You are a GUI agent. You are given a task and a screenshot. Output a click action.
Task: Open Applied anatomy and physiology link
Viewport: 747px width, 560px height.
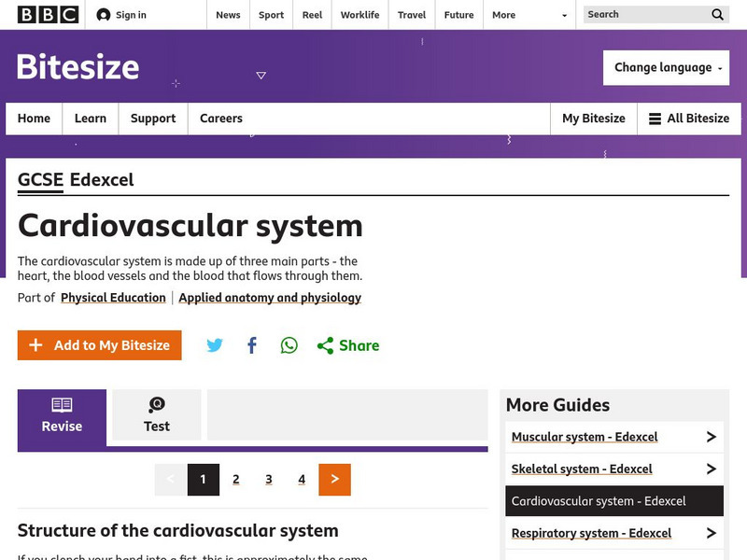[x=270, y=298]
